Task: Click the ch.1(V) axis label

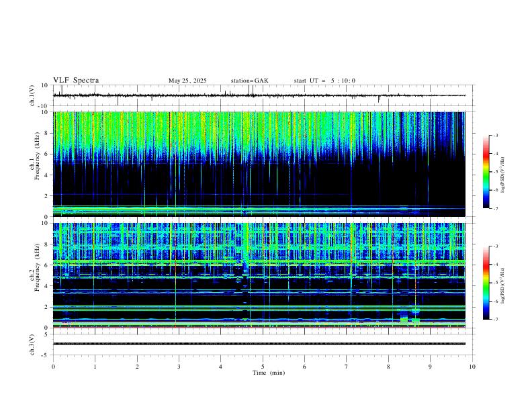Action: (32, 95)
